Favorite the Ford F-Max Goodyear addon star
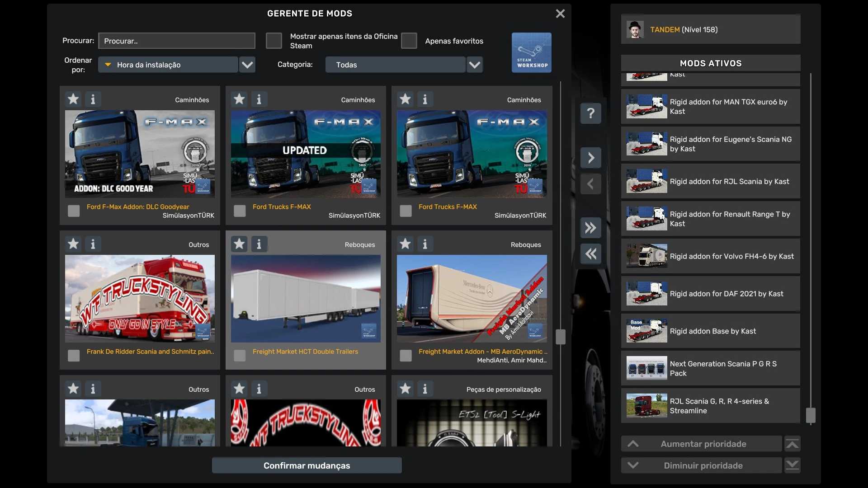Image resolution: width=868 pixels, height=488 pixels. pos(73,99)
